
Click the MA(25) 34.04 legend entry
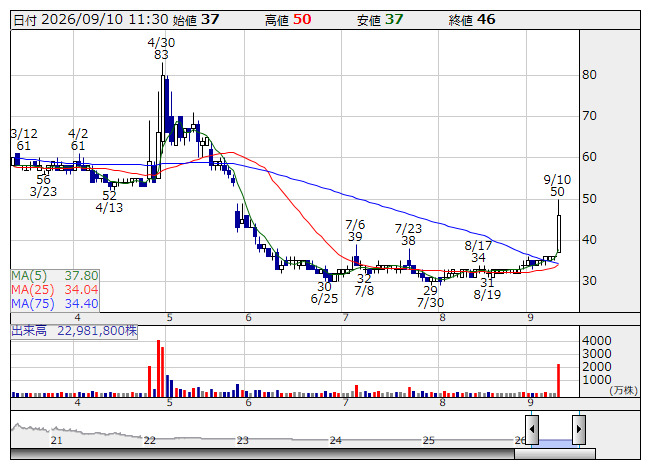pos(55,290)
